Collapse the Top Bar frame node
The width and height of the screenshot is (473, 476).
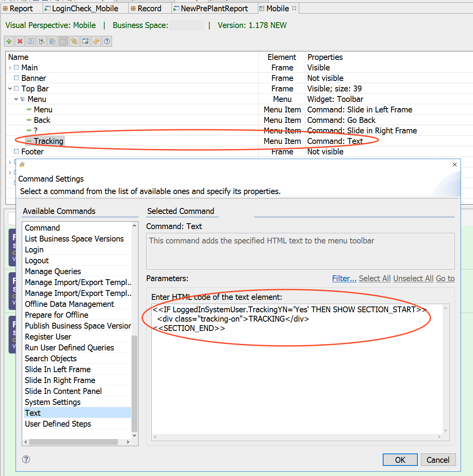[x=10, y=89]
